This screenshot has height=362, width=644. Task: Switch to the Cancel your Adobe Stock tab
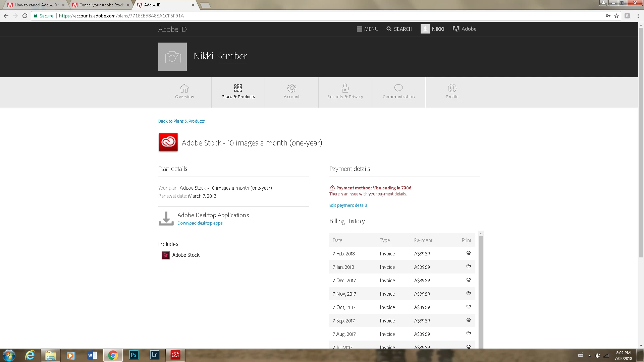coord(101,5)
